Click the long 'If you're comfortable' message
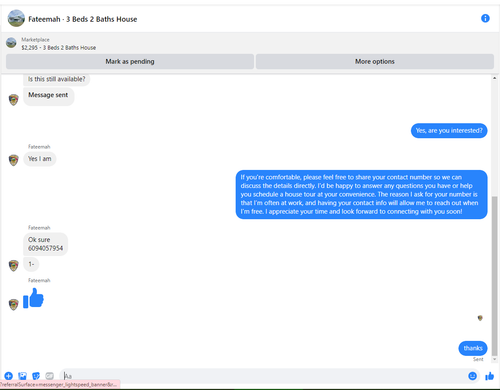Screen dimensions: 500x390 (x=362, y=194)
